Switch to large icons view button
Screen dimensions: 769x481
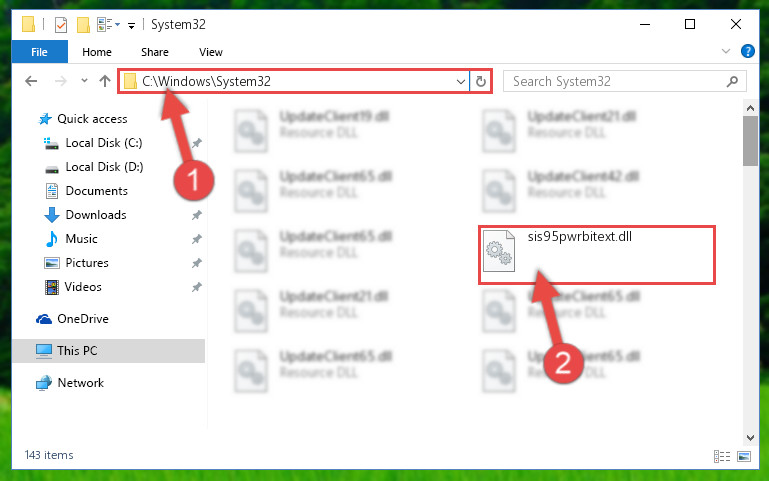743,456
